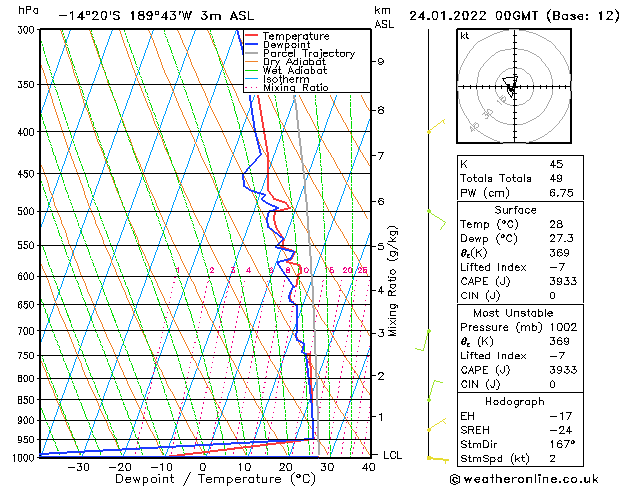
Task: Click the weatheronline.co.uk copyright link
Action: [x=524, y=479]
